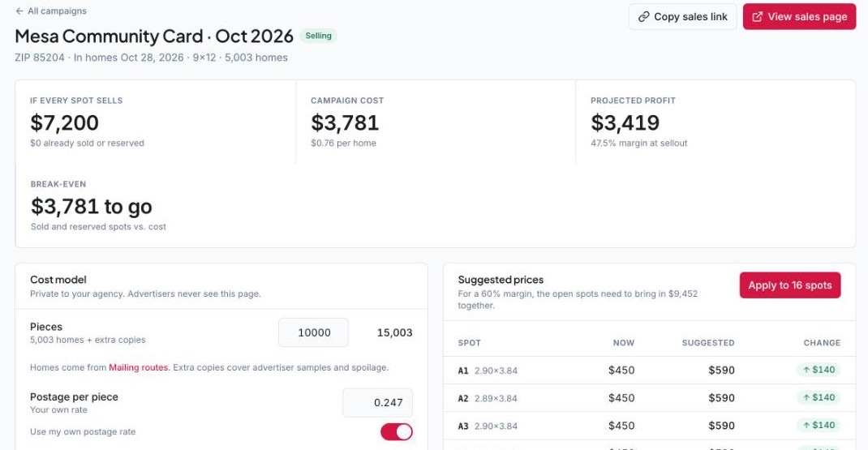The image size is (868, 450).
Task: Click the $450 current price for A2
Action: (621, 398)
